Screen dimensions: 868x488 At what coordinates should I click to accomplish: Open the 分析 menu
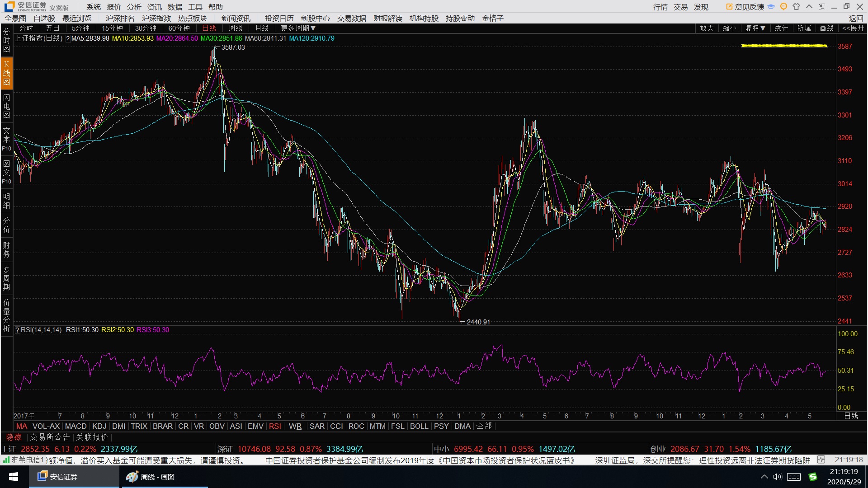click(134, 7)
